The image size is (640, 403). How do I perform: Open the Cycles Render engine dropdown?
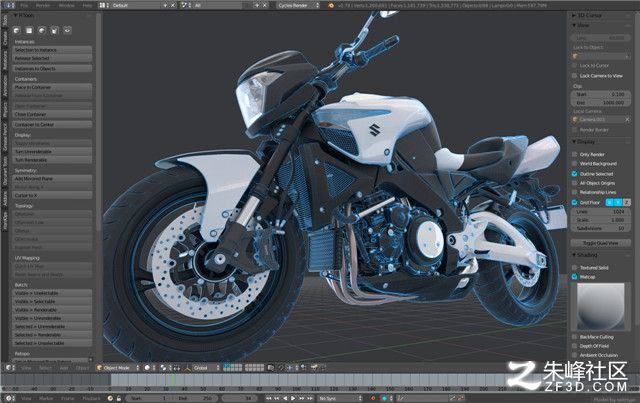point(298,5)
